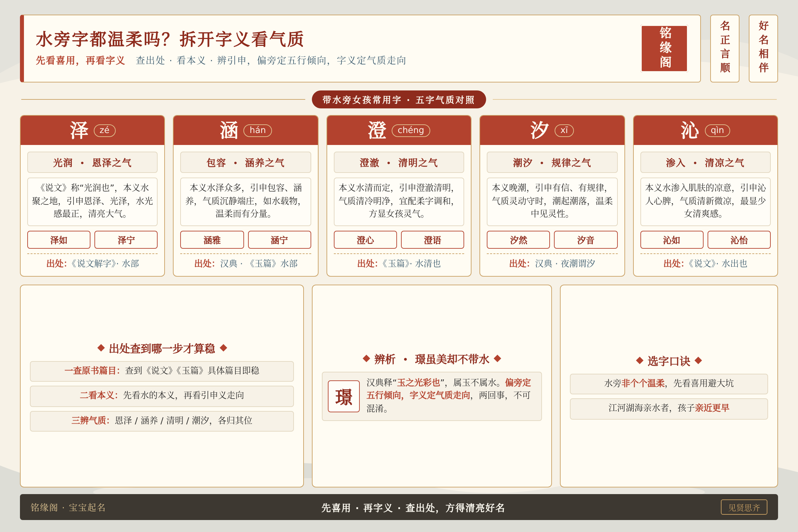Click the chéng pinyin pill
This screenshot has height=532, width=798.
click(x=411, y=131)
